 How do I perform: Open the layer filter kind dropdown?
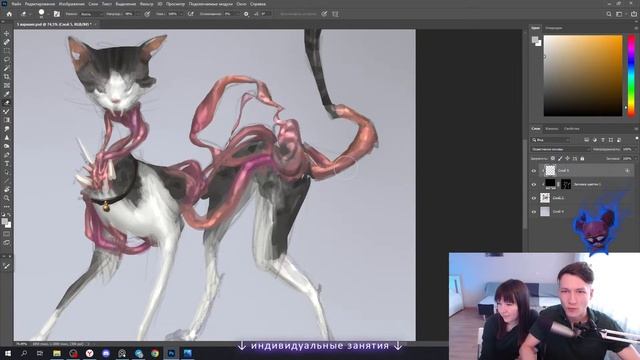coord(551,140)
